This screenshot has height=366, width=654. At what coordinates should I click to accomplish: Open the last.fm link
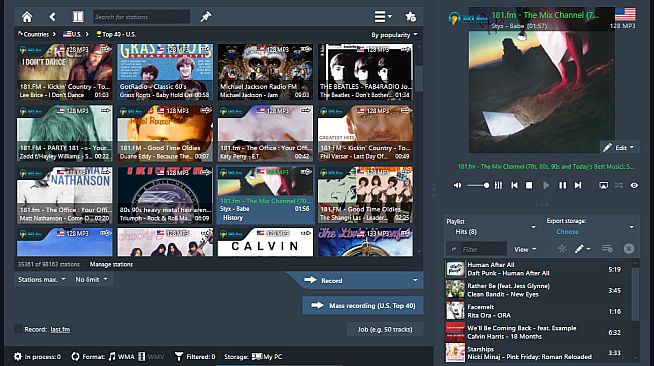click(x=60, y=329)
